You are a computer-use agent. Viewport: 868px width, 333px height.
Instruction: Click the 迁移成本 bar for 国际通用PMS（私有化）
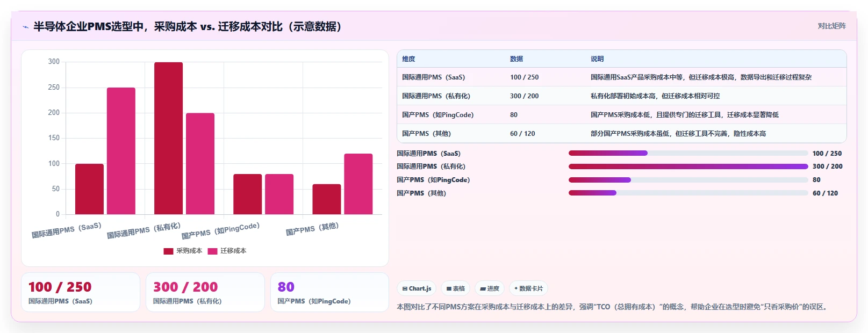coord(200,164)
